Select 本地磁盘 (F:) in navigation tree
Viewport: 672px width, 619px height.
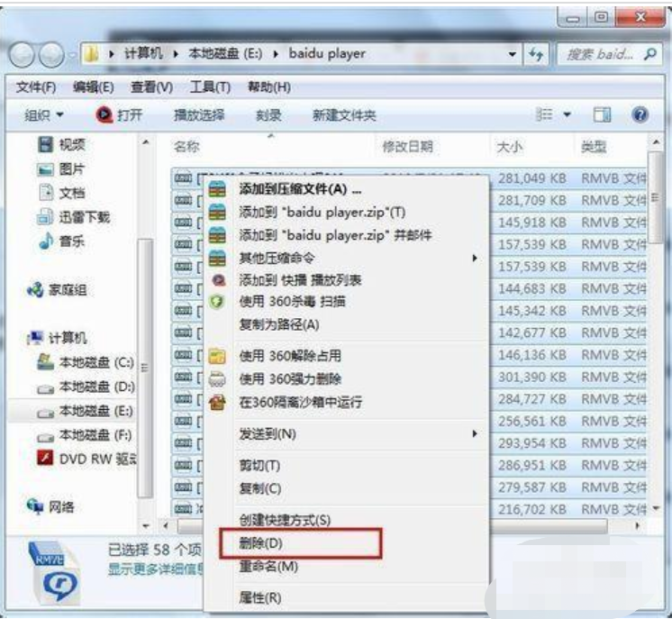tap(85, 434)
